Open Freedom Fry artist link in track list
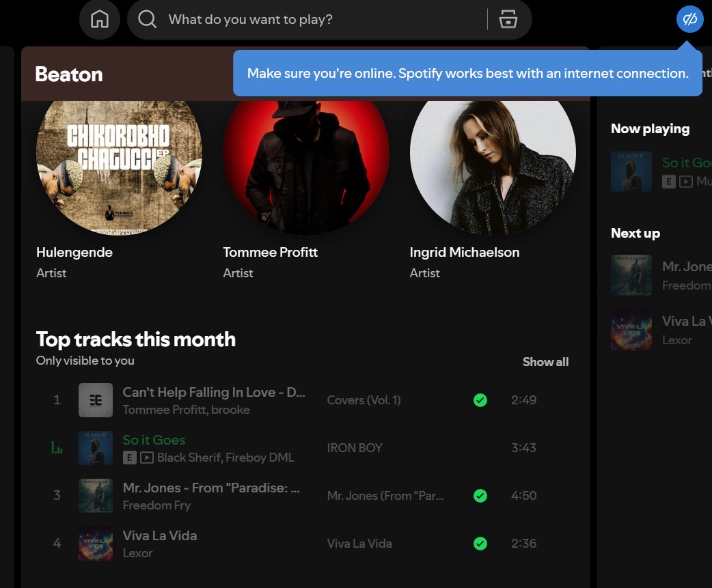This screenshot has height=588, width=712. coord(156,505)
